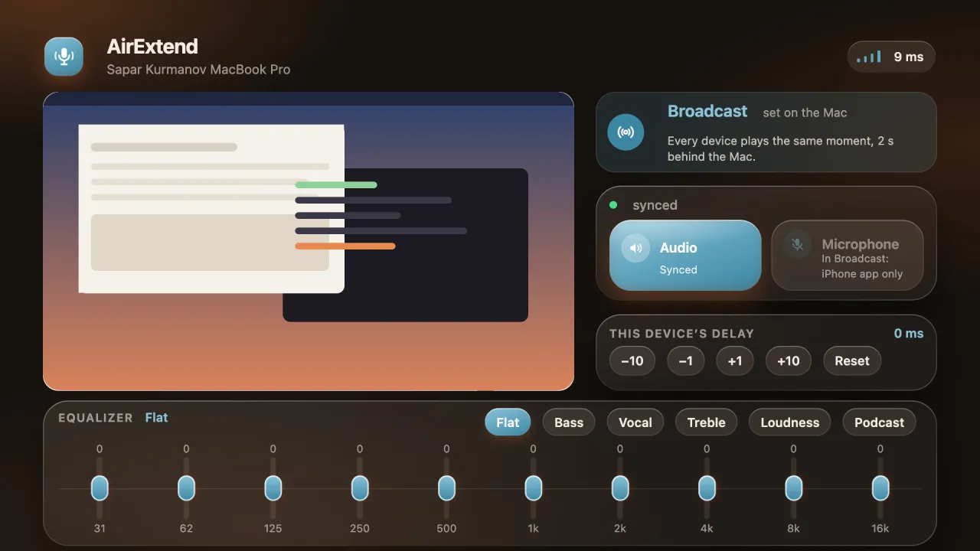Select the Flat equalizer preset

click(508, 422)
